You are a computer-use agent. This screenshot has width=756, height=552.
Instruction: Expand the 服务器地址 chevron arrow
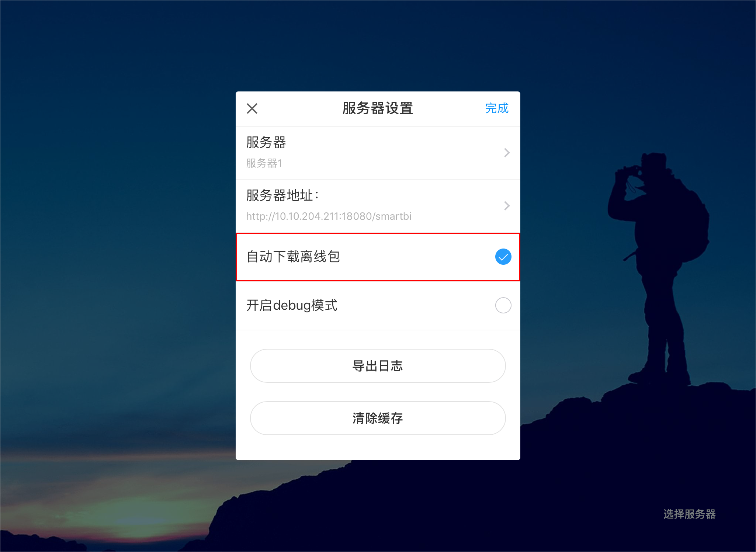coord(507,206)
